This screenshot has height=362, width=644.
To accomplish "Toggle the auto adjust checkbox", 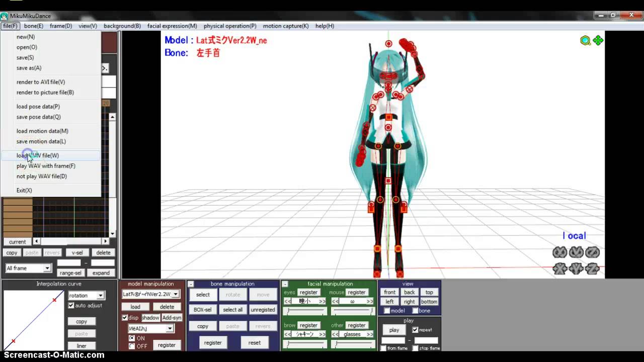I will pos(71,306).
